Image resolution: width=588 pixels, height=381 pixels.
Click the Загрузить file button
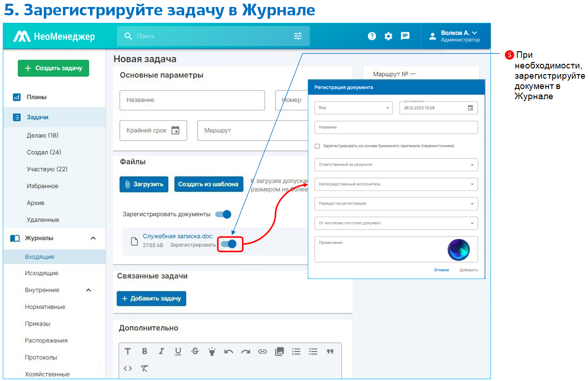(144, 184)
